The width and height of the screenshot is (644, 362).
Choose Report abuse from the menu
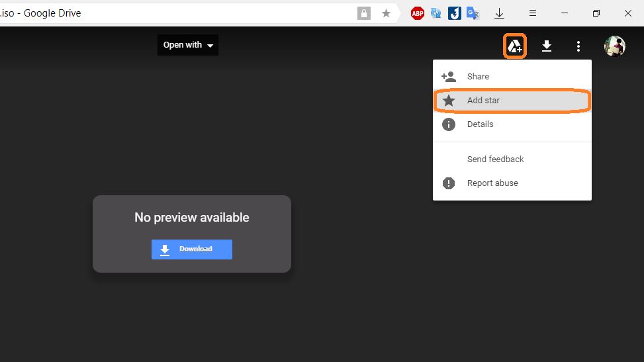(492, 183)
